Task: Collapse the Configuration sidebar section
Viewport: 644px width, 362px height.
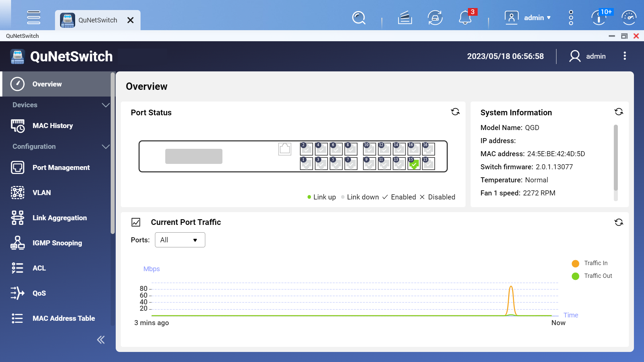Action: [x=106, y=146]
